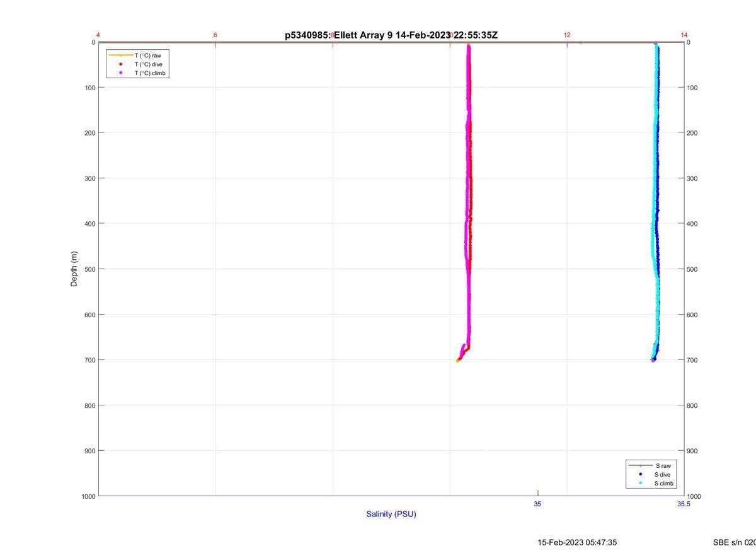Click the right depth axis tick '200'
Viewport: 756px width, 558px height.
click(692, 133)
